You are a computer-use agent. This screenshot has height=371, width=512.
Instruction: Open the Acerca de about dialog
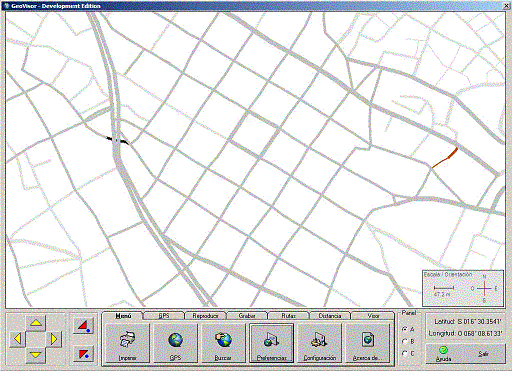coord(367,343)
